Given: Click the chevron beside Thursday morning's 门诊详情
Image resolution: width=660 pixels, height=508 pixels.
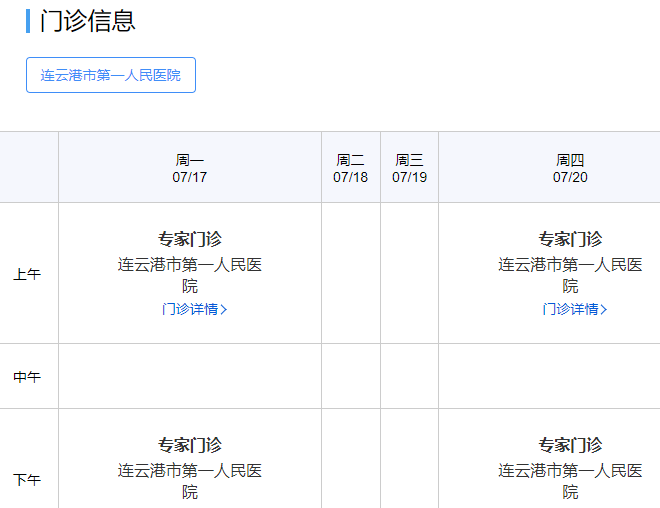Looking at the screenshot, I should click(604, 309).
